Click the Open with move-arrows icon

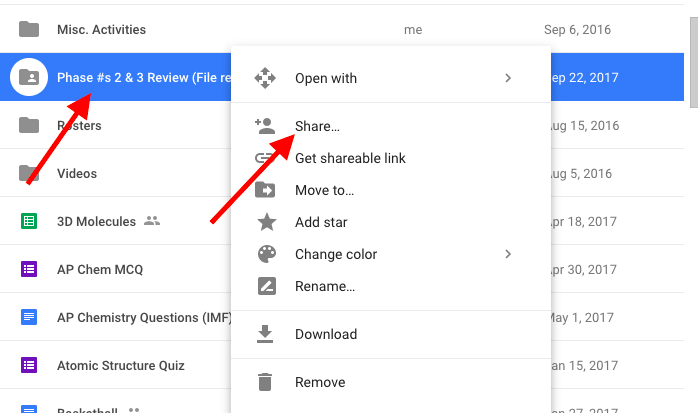pyautogui.click(x=265, y=78)
